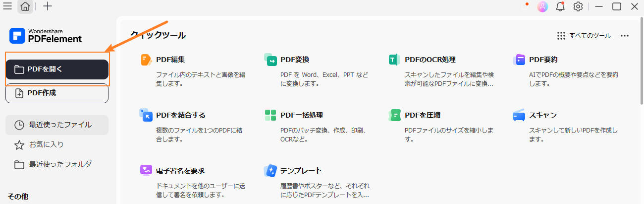
Task: Launch the PDF要約 AI summary icon
Action: coord(519,60)
